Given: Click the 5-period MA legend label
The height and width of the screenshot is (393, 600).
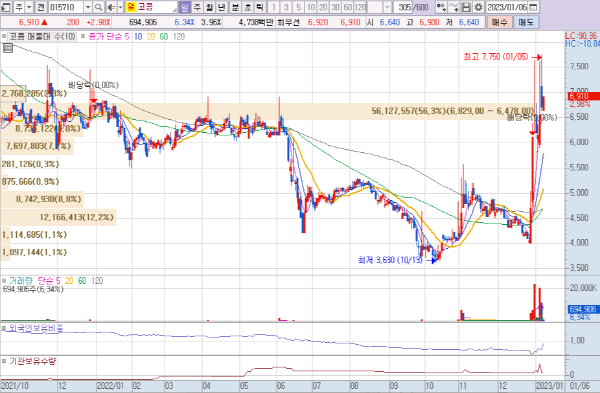Looking at the screenshot, I should click(127, 36).
